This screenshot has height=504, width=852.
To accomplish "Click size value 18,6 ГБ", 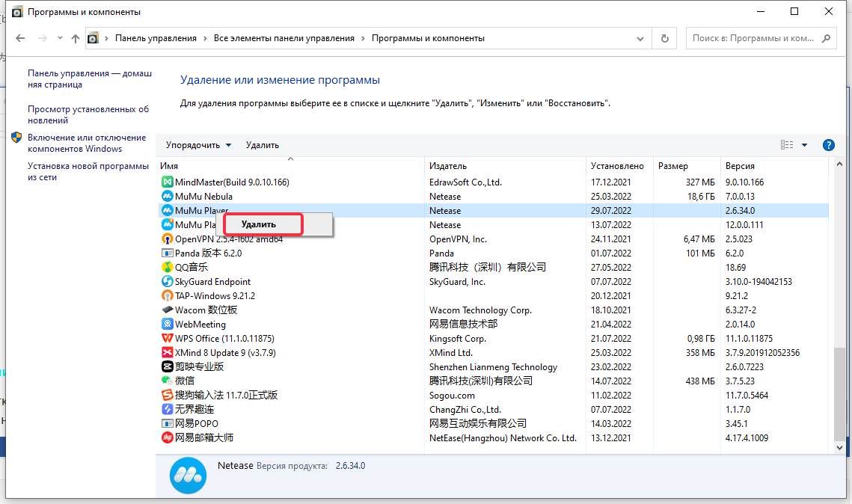I will [701, 196].
